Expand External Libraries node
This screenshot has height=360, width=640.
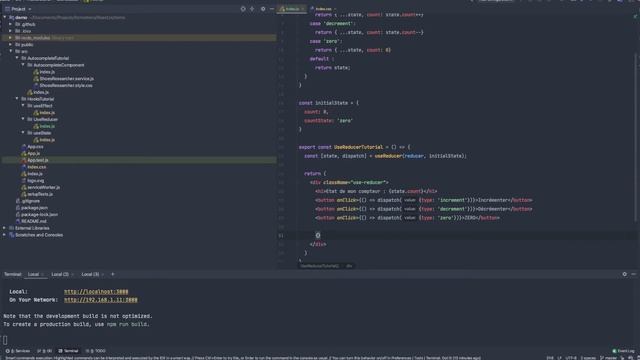pyautogui.click(x=4, y=228)
